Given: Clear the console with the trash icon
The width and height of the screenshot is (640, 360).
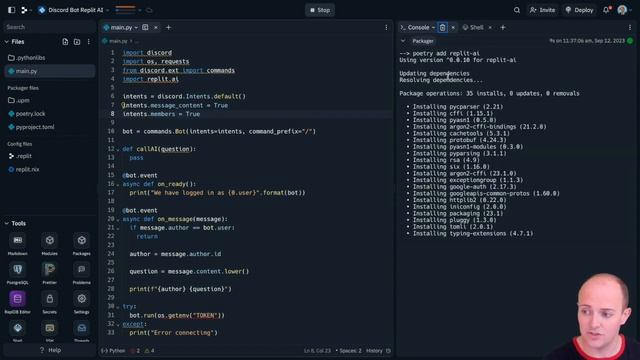Looking at the screenshot, I should point(442,27).
